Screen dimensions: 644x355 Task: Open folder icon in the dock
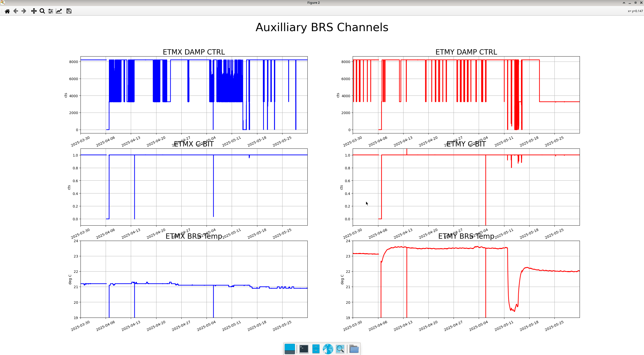pyautogui.click(x=354, y=349)
